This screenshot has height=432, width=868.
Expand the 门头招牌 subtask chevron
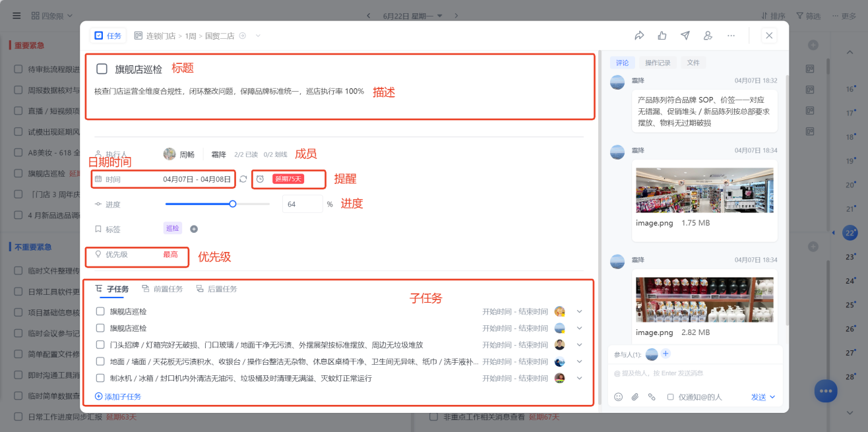tap(580, 344)
